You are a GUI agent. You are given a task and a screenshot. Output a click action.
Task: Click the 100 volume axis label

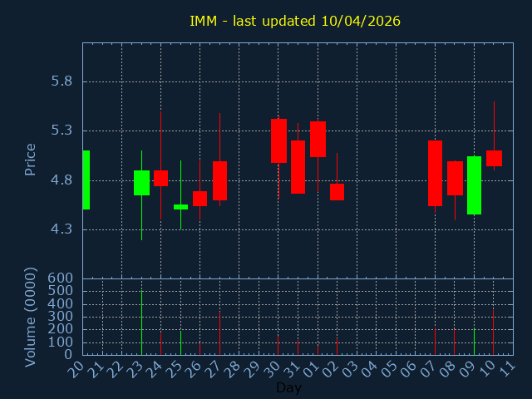click(x=61, y=342)
